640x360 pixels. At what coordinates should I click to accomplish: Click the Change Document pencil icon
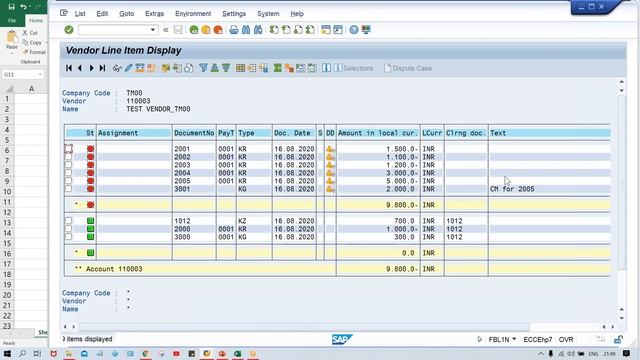(x=129, y=68)
